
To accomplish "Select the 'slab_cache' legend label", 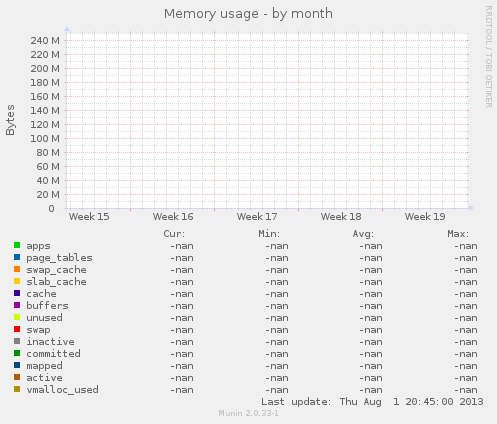I will point(56,282).
